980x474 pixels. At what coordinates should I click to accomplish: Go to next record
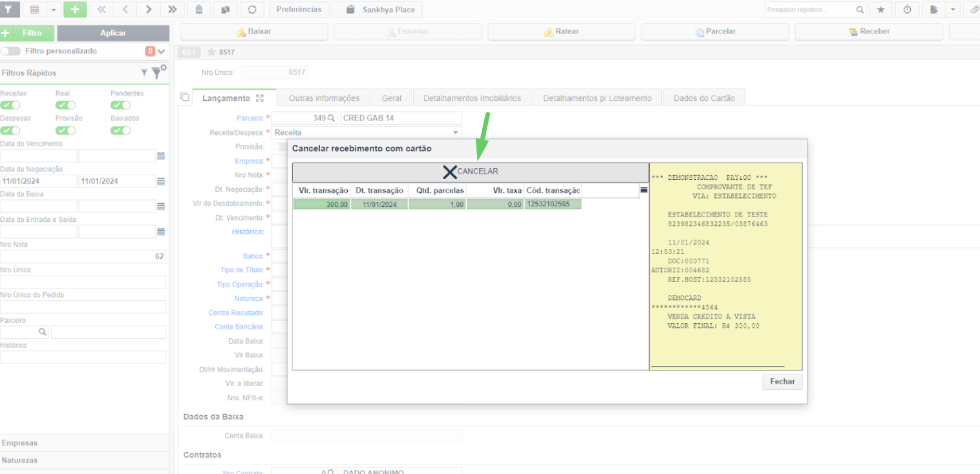149,10
